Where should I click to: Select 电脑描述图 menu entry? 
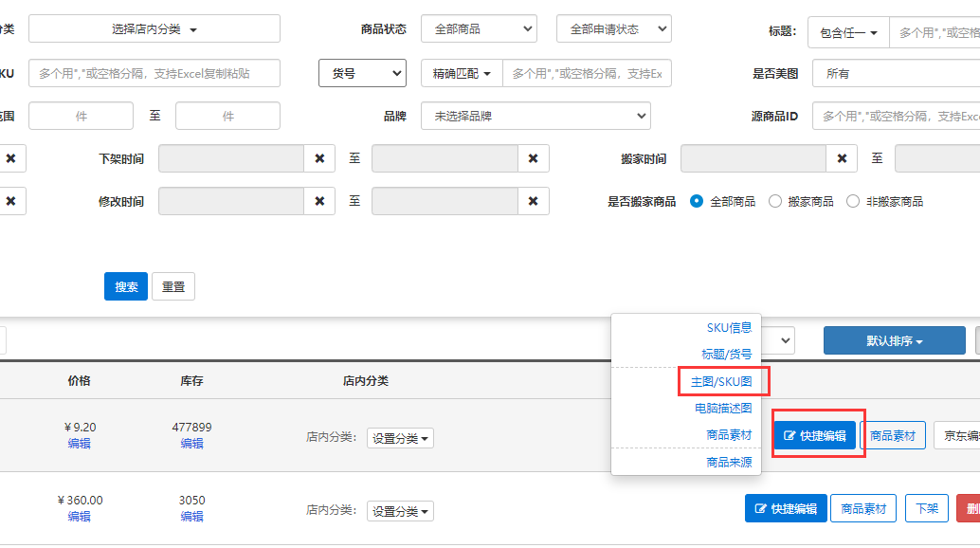[x=722, y=409]
